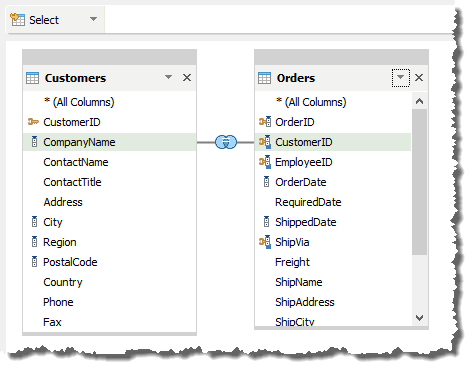The width and height of the screenshot is (473, 369).
Task: Click the foreign key icon beside EmployeeID
Action: 265,162
